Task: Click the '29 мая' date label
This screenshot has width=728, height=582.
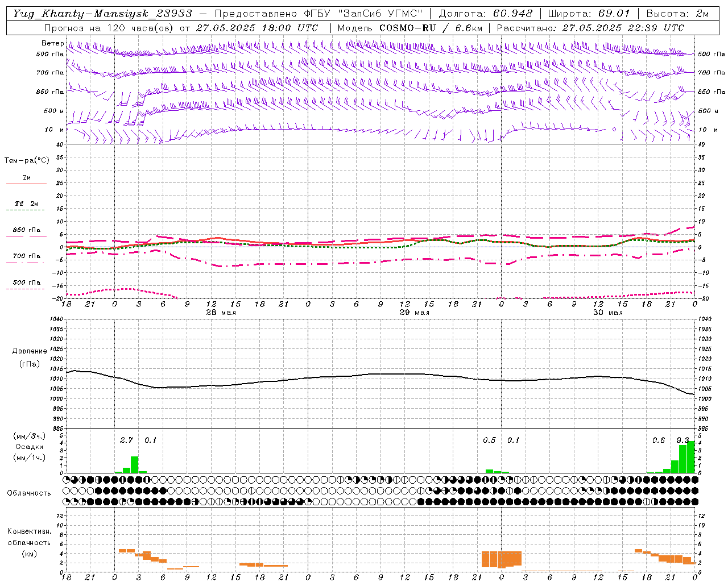Action: click(414, 313)
